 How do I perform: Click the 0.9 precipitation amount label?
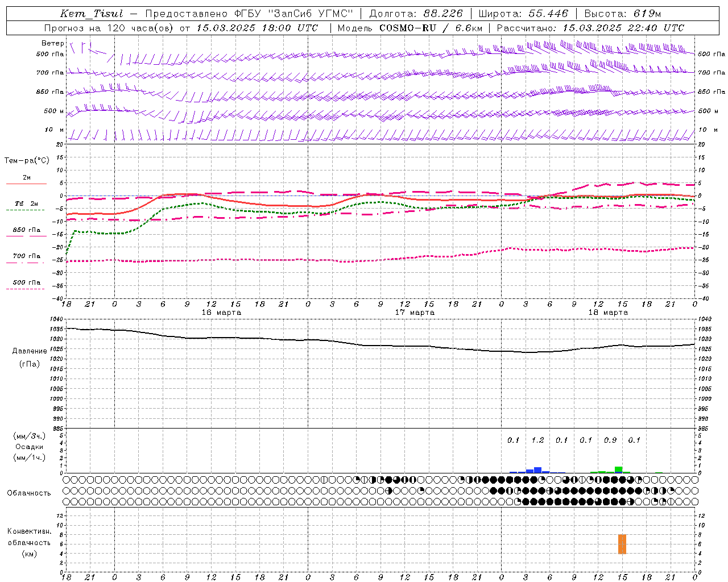tap(610, 440)
